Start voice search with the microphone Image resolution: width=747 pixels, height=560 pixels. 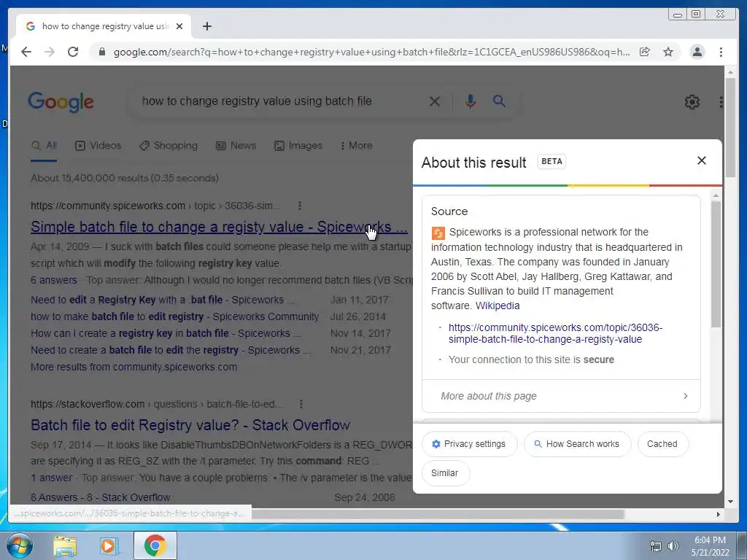[x=471, y=101]
